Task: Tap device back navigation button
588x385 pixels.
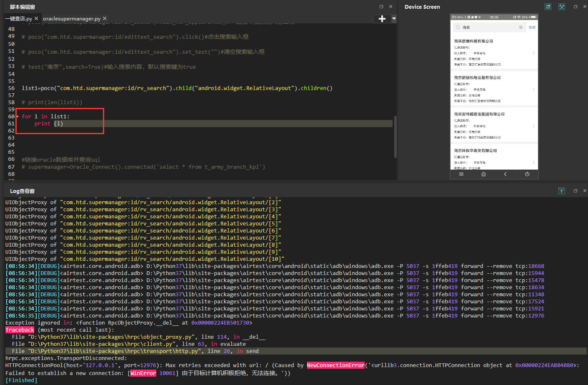Action: tap(505, 174)
